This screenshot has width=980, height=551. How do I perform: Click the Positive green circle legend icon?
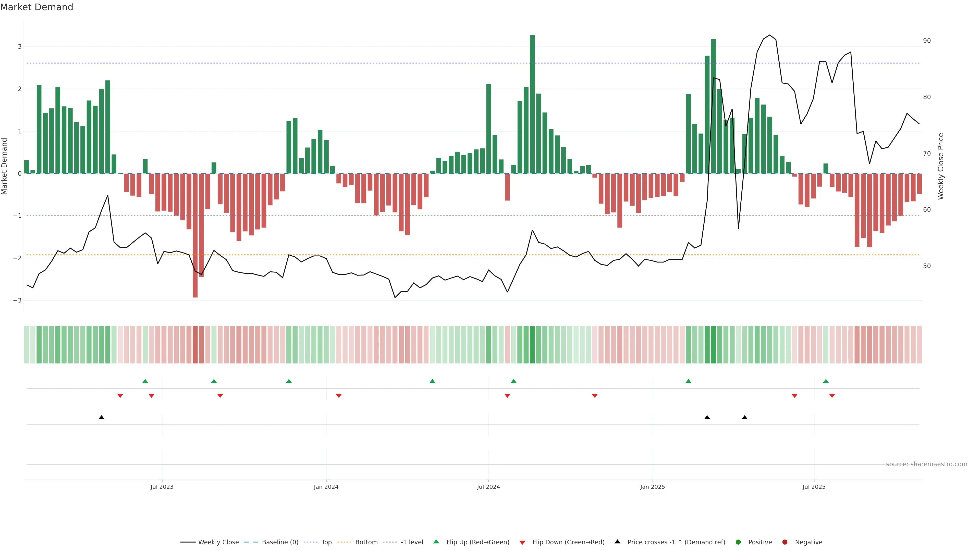738,542
